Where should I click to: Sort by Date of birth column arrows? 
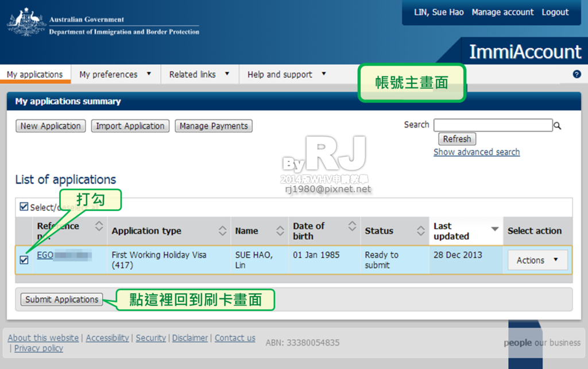(352, 226)
